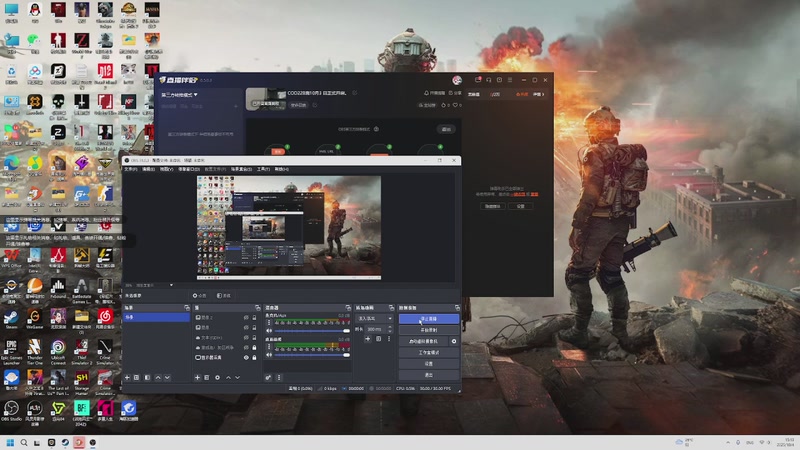Screen dimensions: 800x450
Task: Unlock the display capture source
Action: click(x=254, y=358)
